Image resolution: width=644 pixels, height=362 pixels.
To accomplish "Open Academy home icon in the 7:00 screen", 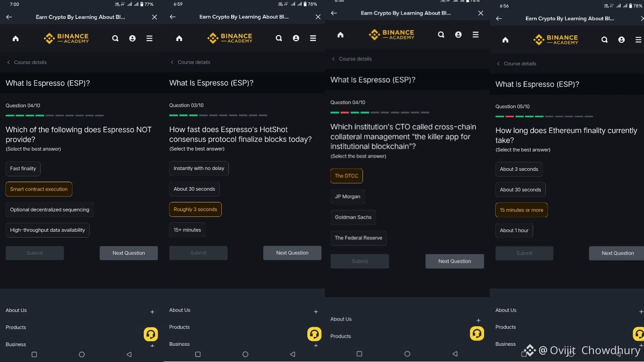I will coord(16,39).
